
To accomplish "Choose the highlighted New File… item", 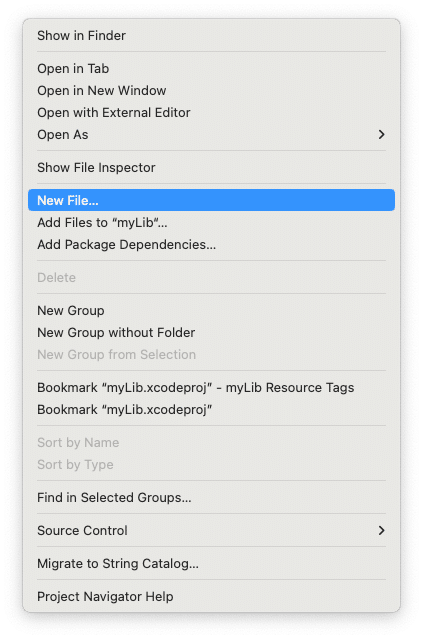I will [211, 200].
